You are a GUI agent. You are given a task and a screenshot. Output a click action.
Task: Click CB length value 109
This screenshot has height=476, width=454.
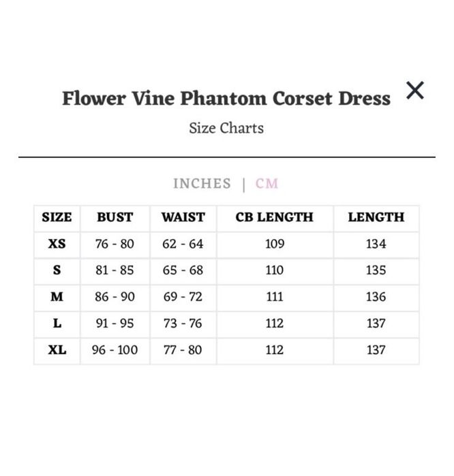275,244
